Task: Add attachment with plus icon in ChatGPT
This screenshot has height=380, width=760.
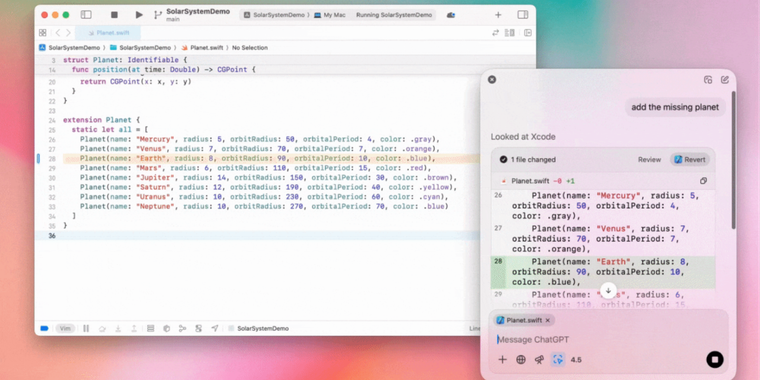Action: (x=503, y=360)
